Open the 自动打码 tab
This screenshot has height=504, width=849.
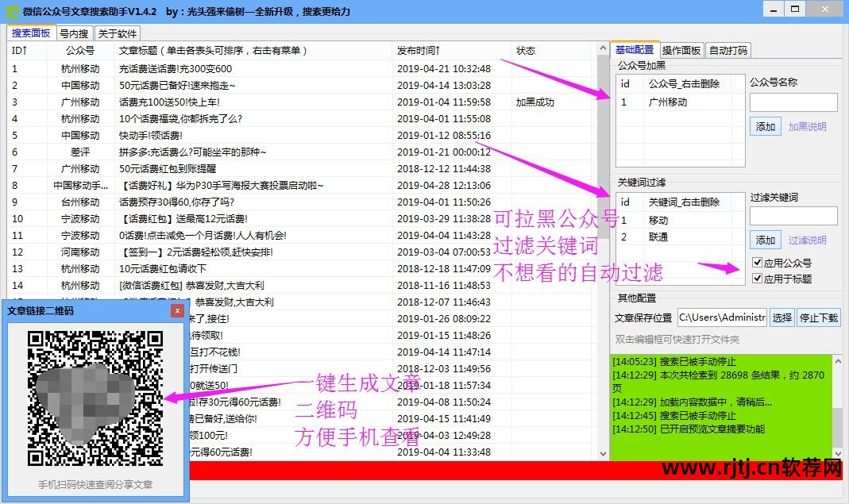click(728, 50)
